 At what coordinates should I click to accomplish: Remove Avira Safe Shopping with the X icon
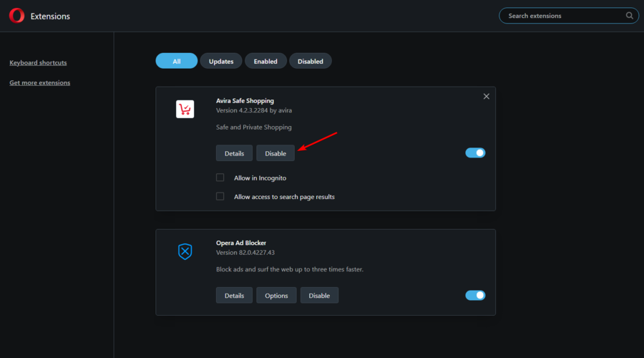click(x=487, y=96)
